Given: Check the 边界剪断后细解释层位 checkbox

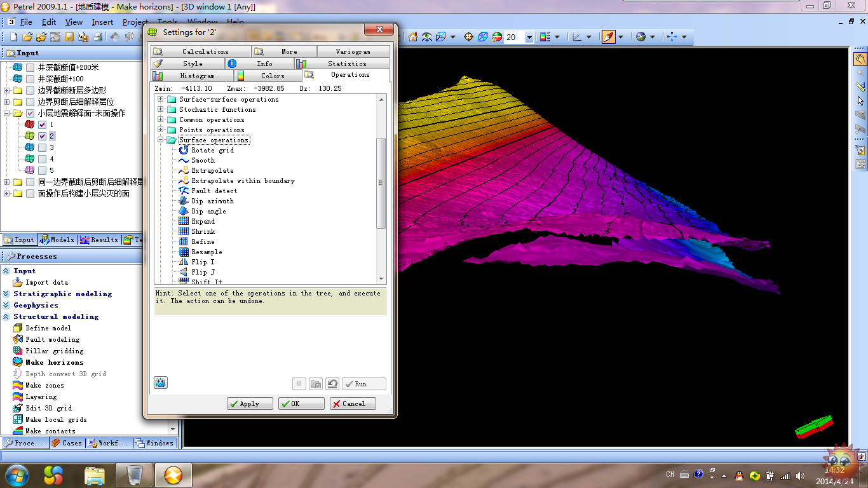Looking at the screenshot, I should pos(30,102).
